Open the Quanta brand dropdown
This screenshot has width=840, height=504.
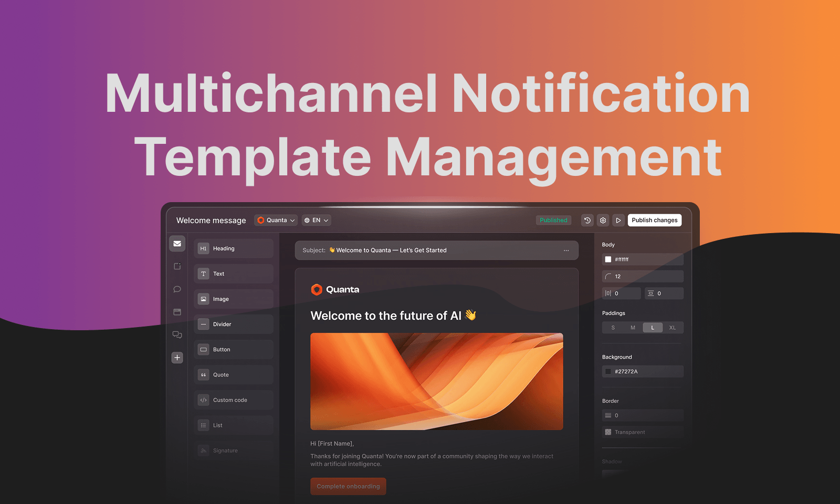276,220
